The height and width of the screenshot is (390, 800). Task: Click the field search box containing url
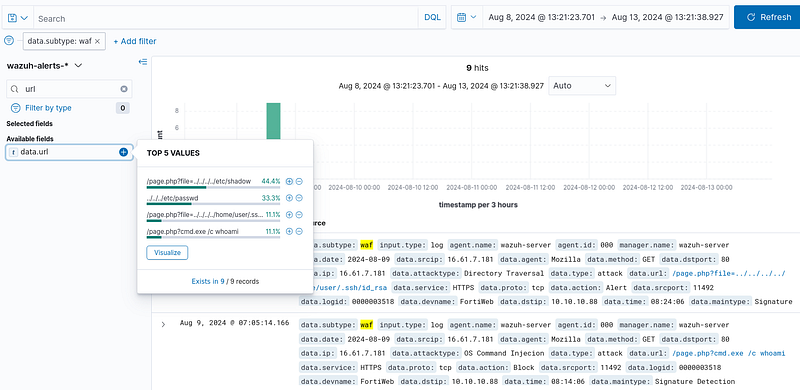click(x=69, y=89)
